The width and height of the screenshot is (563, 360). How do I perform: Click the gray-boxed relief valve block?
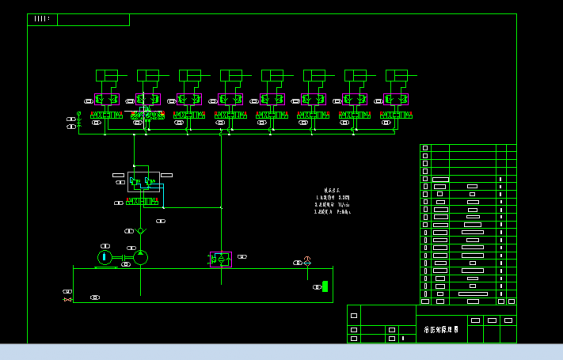tap(144, 182)
